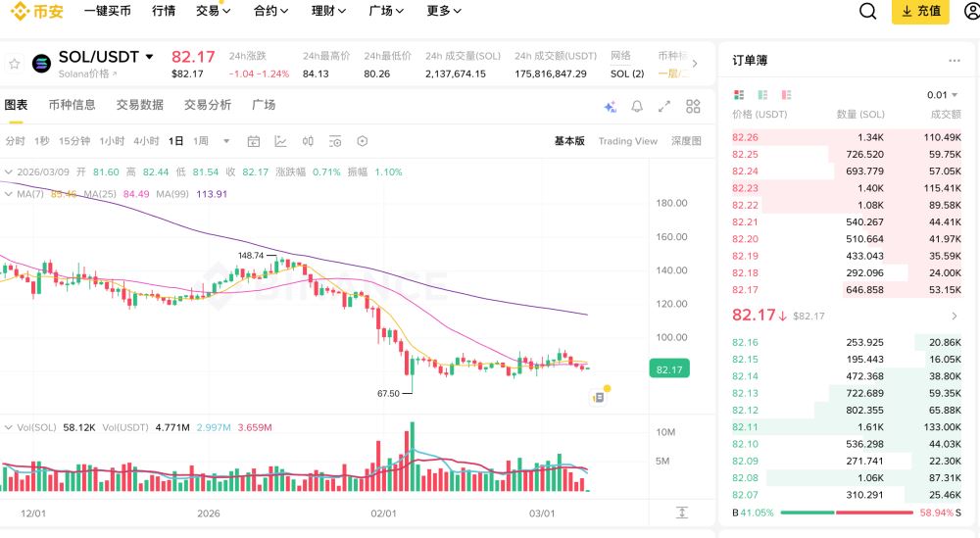Change the candlestick chart style icon
Screen dimensions: 980x538
click(308, 141)
